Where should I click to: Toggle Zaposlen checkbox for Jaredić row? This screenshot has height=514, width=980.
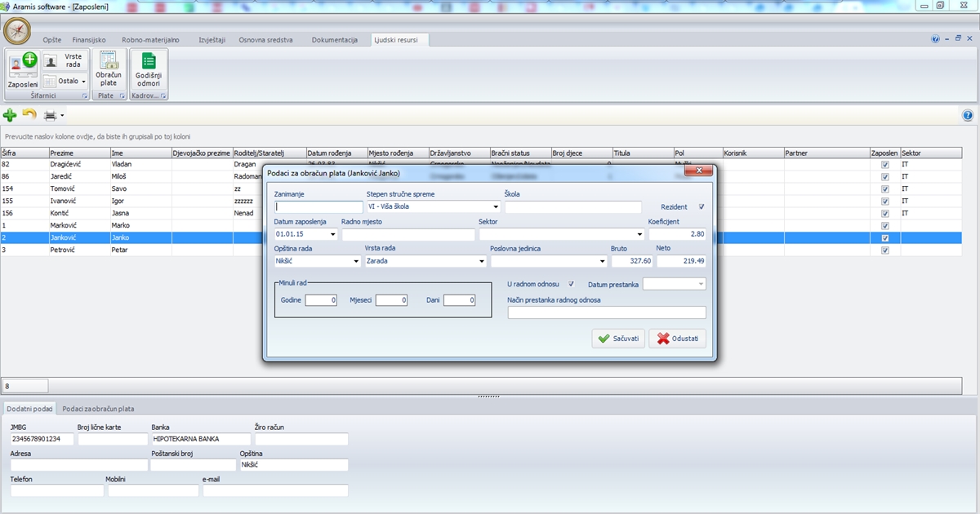click(884, 176)
